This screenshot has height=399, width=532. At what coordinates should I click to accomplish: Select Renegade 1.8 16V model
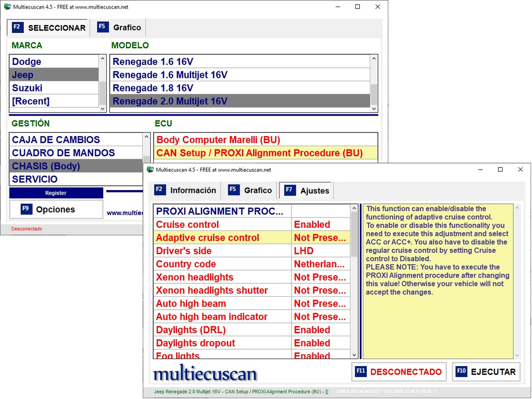coord(240,88)
